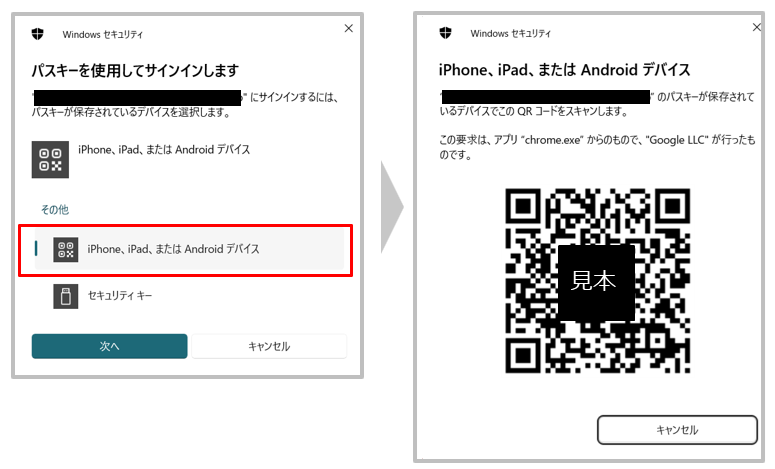Select the highlighted iPhone, iPad, Android device option
This screenshot has height=469, width=775.
pos(189,249)
